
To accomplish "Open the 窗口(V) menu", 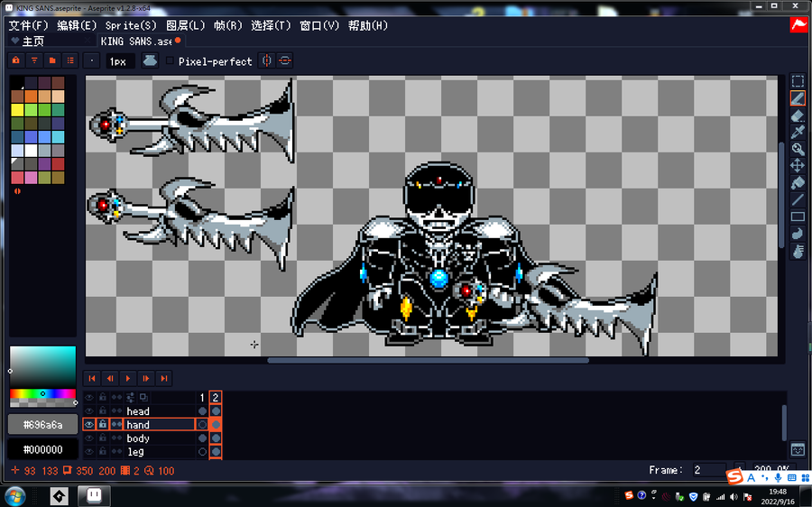I will pyautogui.click(x=319, y=25).
